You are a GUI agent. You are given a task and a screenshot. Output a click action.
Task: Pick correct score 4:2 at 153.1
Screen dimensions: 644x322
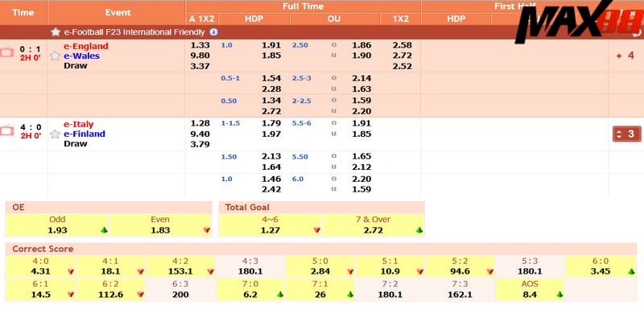(x=180, y=266)
